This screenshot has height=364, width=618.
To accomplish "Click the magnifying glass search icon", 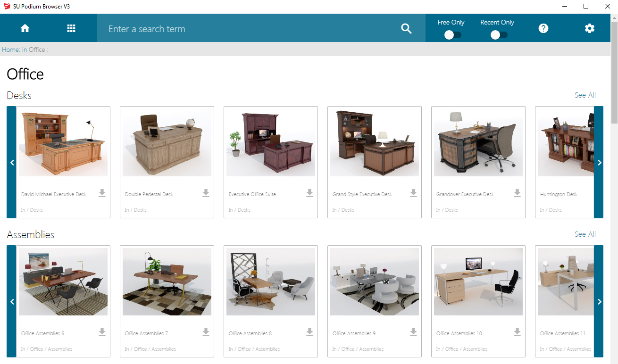I will (x=406, y=29).
